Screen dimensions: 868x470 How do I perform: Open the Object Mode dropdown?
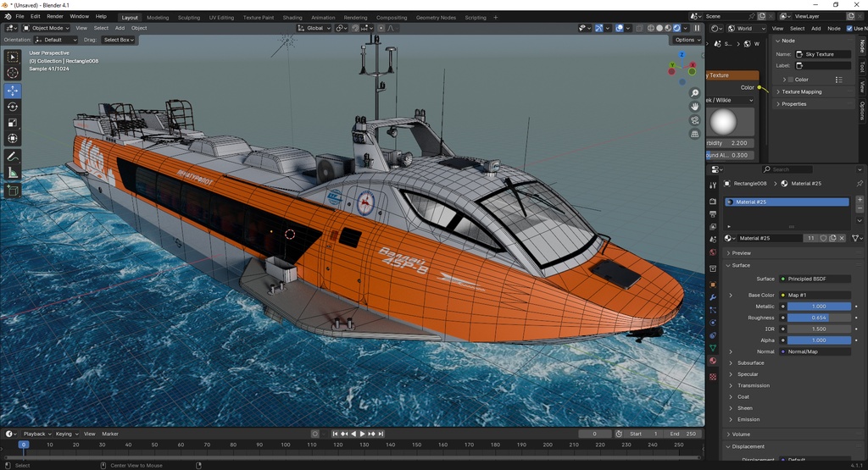tap(47, 28)
